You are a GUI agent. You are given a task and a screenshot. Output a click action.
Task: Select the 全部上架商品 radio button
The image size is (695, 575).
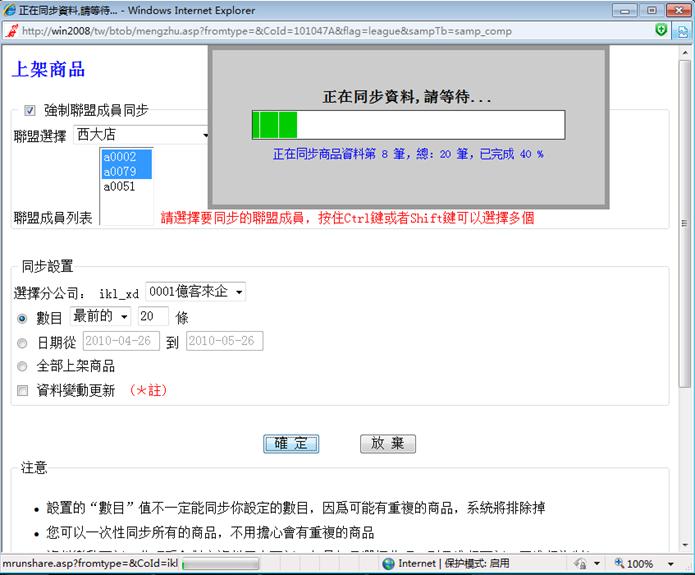[23, 366]
